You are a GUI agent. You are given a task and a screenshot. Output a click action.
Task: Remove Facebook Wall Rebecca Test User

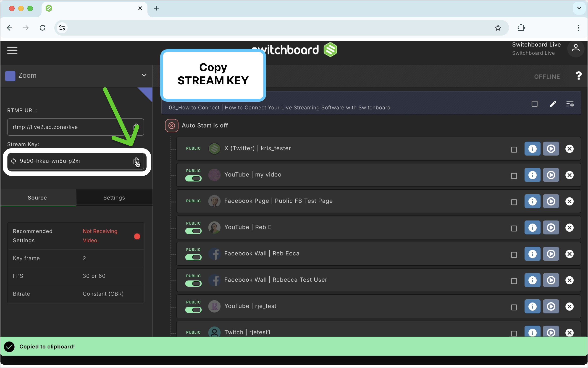point(569,280)
